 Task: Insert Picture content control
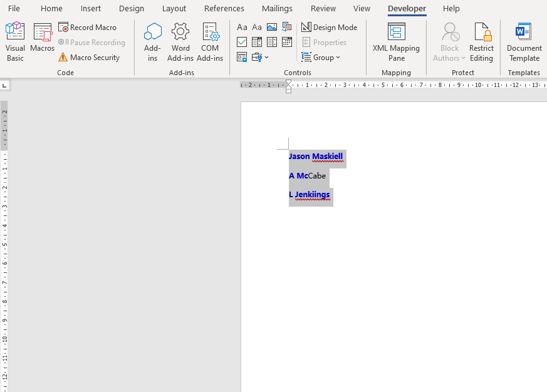click(x=272, y=27)
